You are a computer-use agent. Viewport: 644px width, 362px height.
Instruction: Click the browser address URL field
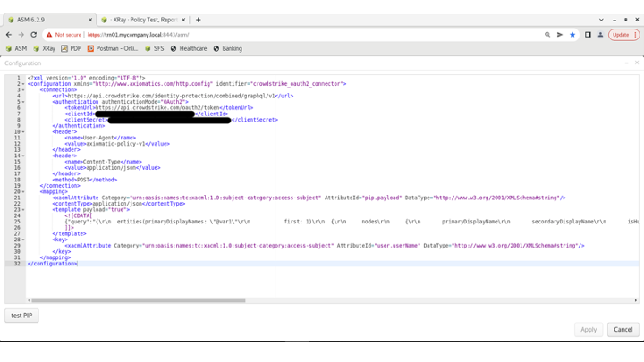268,35
